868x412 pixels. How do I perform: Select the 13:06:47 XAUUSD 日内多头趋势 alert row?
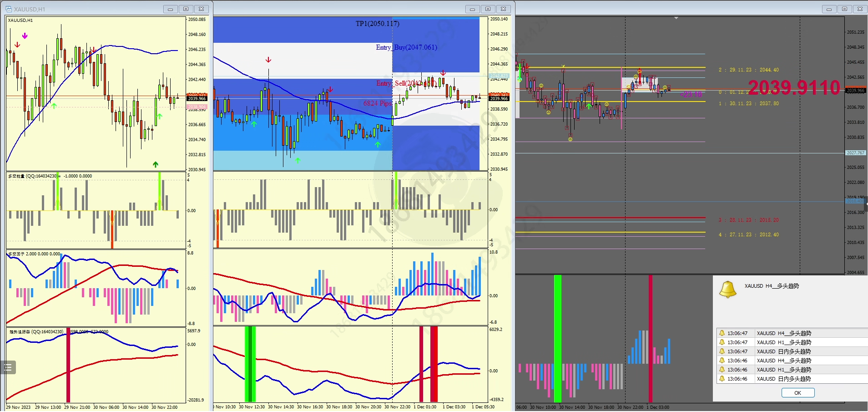(792, 351)
